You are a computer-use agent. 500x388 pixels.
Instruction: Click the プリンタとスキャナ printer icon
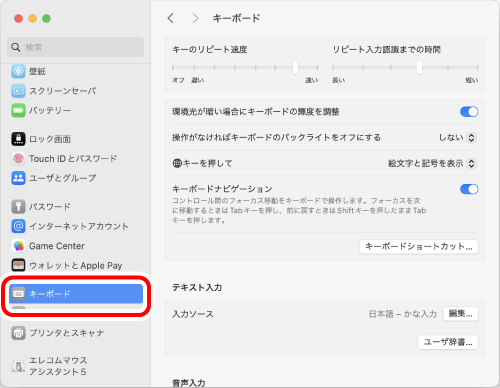point(18,333)
